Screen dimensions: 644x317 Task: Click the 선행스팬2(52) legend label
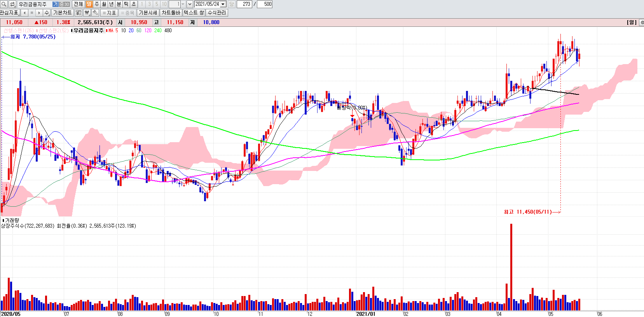(x=53, y=30)
